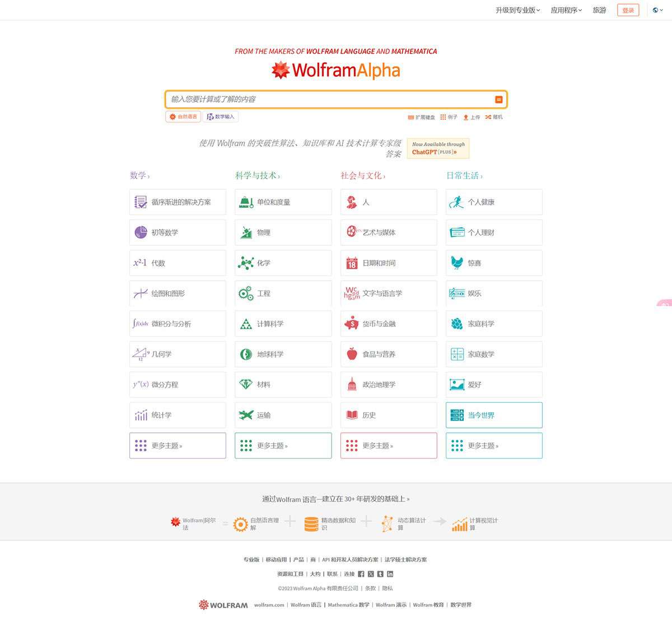Open the Tour (旅游) menu item
Viewport: 672px width, 626px height.
(599, 10)
